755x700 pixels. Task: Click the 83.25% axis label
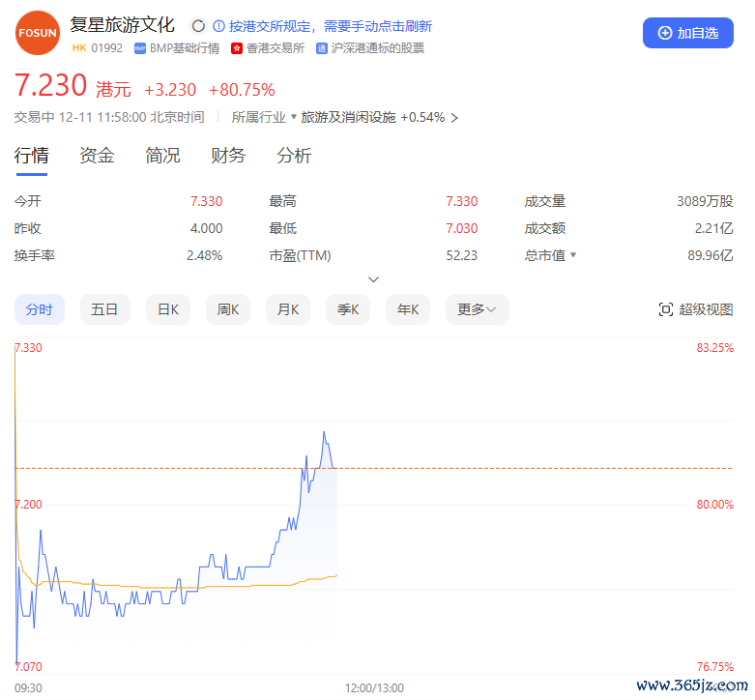point(715,348)
